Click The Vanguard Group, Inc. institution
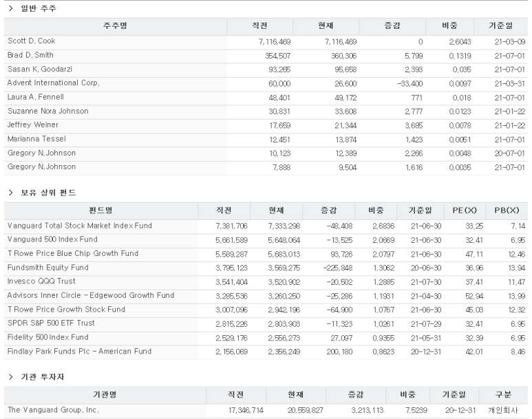 click(x=53, y=410)
